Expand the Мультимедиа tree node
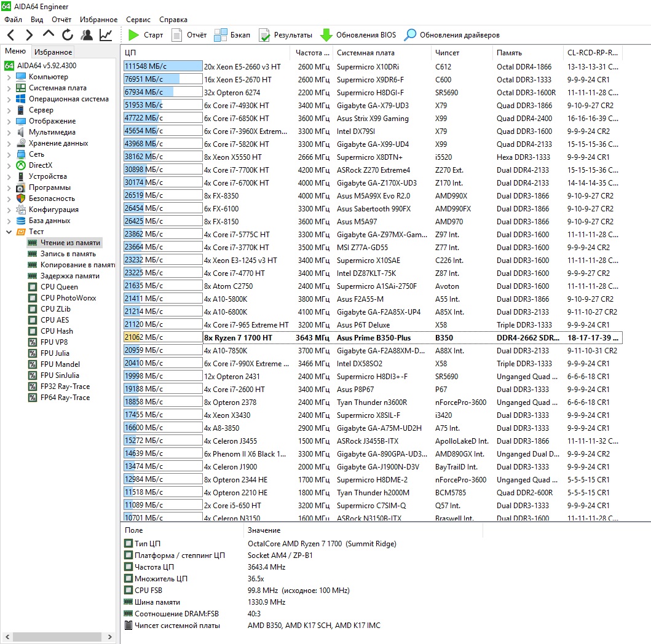 [x=9, y=132]
